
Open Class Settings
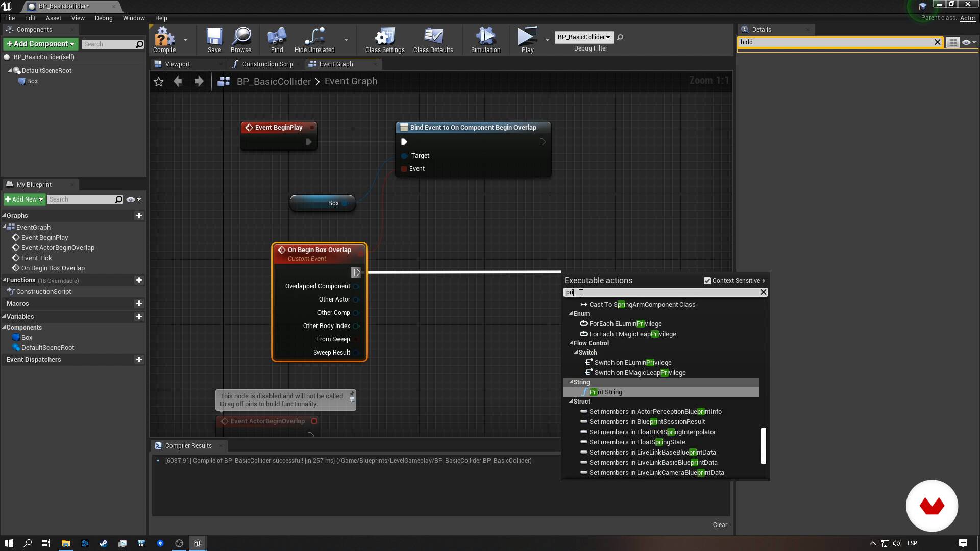tap(385, 40)
